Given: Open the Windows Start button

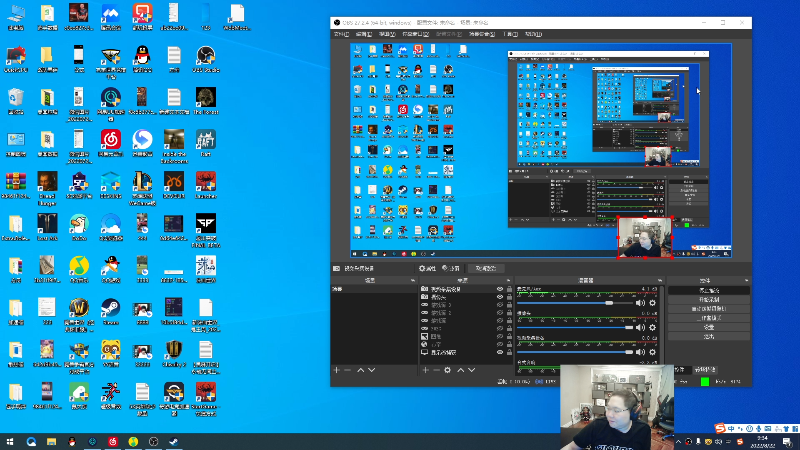Looking at the screenshot, I should click(x=10, y=442).
